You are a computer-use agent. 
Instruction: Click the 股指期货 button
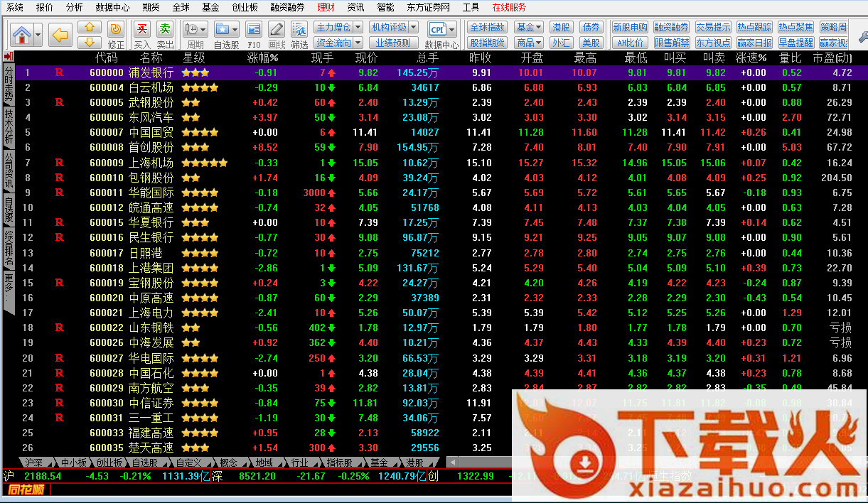(487, 43)
